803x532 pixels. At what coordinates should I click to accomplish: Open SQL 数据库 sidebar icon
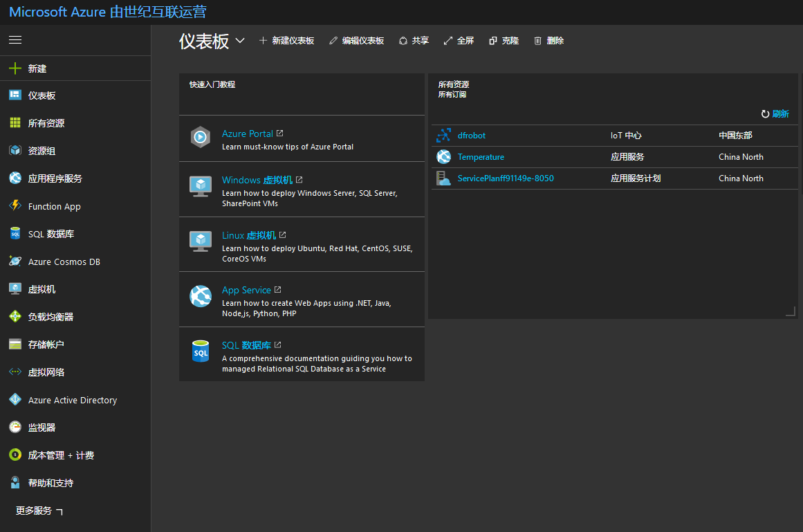coord(15,234)
